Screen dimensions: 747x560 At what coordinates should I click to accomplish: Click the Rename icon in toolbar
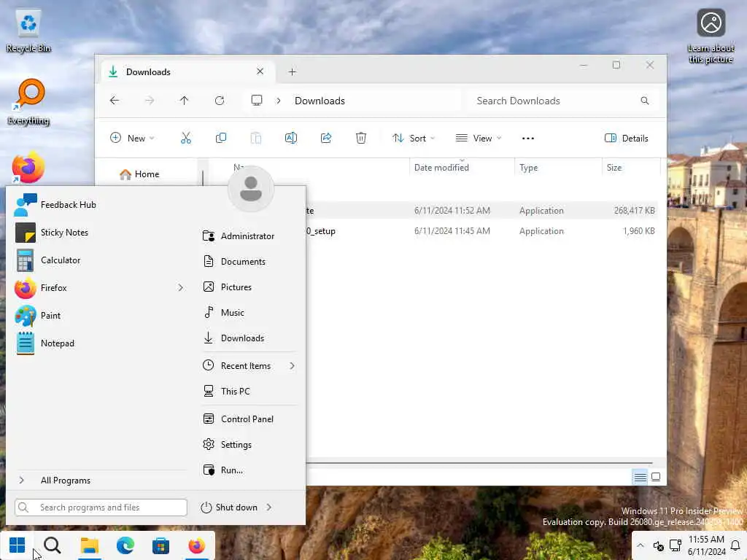tap(291, 138)
